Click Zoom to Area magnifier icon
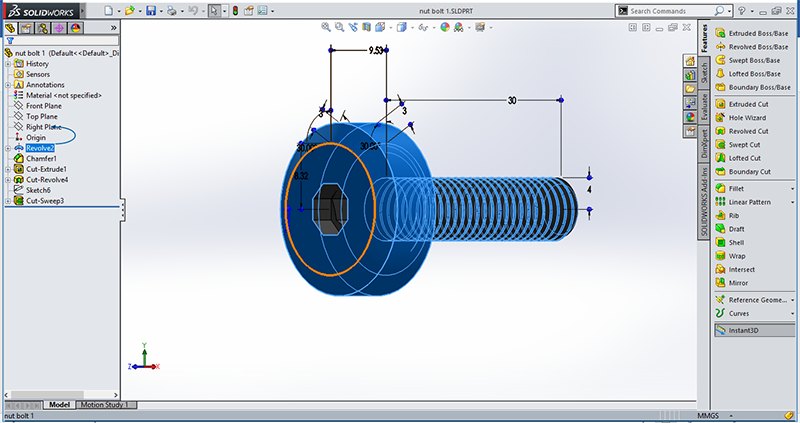Viewport: 800px width, 423px height. pyautogui.click(x=339, y=27)
